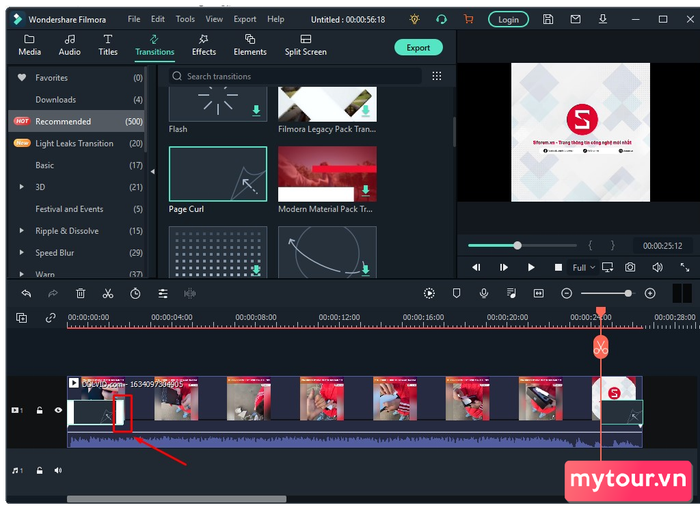The height and width of the screenshot is (512, 700).
Task: Click the search transitions field
Action: click(295, 76)
